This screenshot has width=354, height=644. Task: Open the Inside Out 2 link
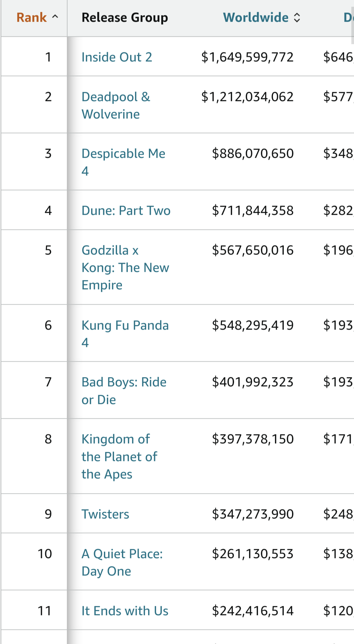[x=117, y=57]
